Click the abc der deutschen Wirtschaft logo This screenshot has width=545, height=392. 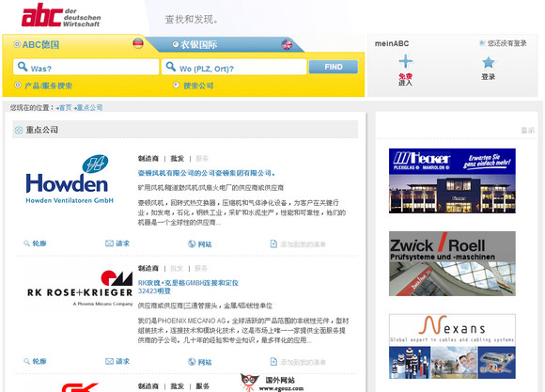[61, 16]
